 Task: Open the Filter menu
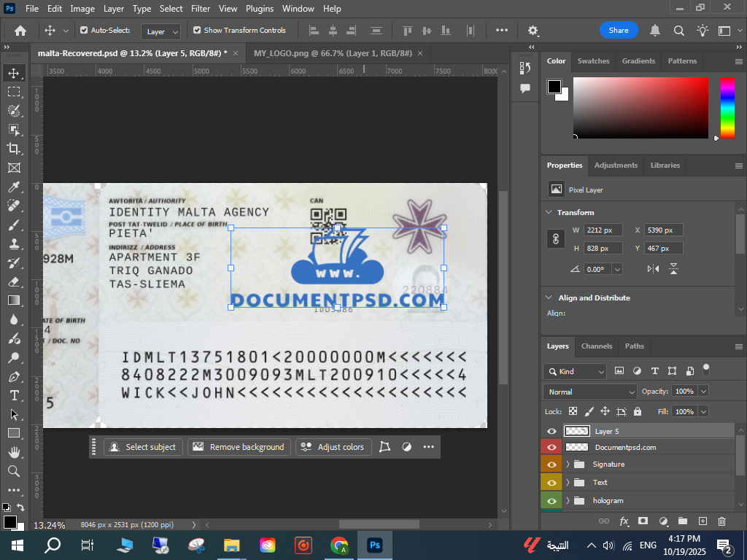200,9
